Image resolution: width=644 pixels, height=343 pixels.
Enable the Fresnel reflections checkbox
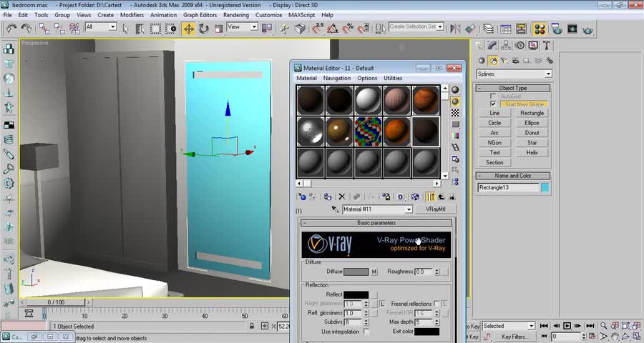pyautogui.click(x=436, y=304)
